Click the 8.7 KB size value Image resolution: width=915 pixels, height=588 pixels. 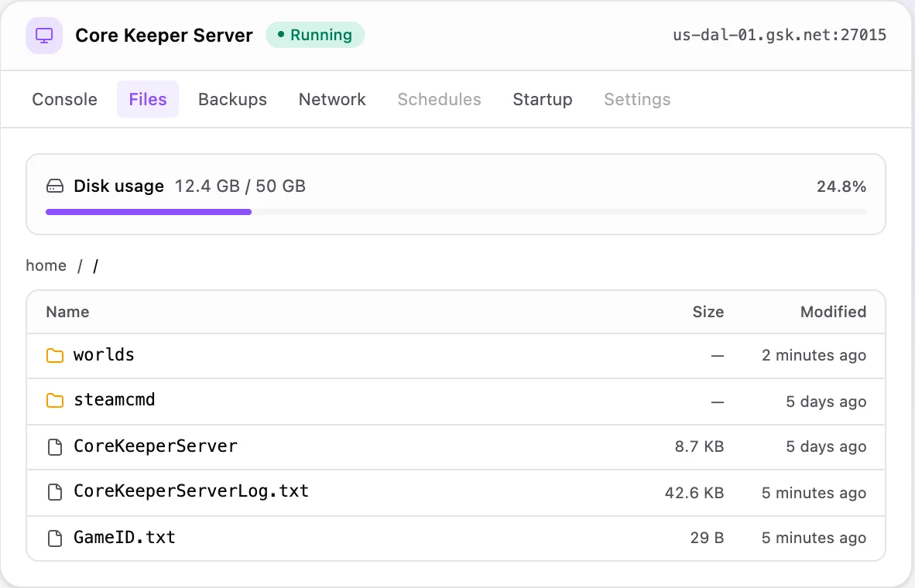point(699,447)
